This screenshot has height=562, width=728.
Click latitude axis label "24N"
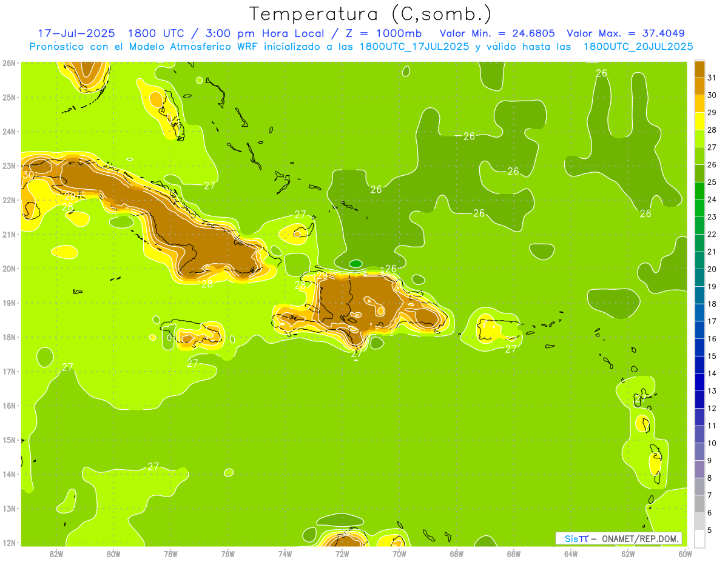click(9, 132)
